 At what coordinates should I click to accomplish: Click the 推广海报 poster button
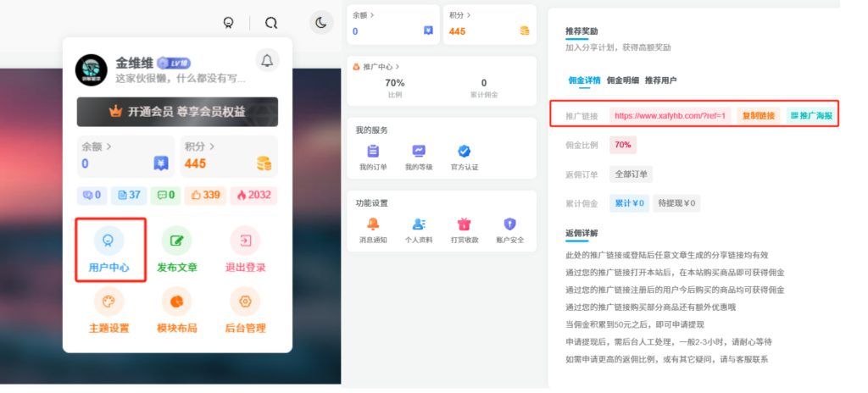pyautogui.click(x=811, y=116)
